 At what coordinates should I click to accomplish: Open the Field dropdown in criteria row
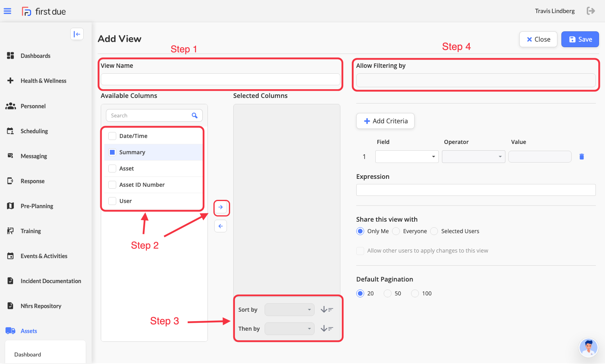click(x=407, y=157)
